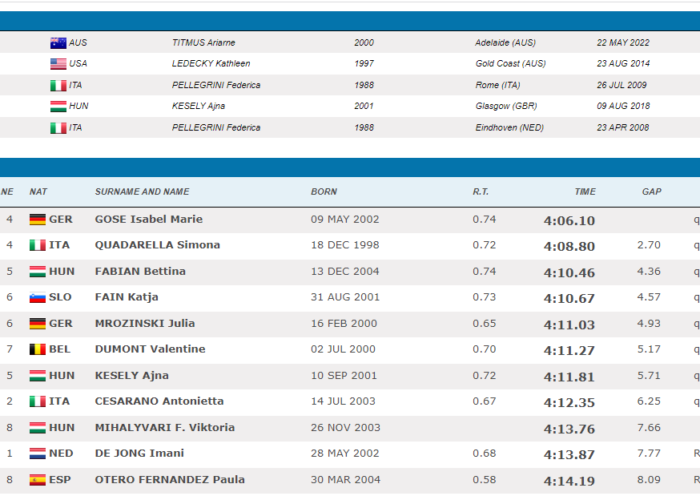The height and width of the screenshot is (500, 700).
Task: Click the GAP column header
Action: coord(651,192)
